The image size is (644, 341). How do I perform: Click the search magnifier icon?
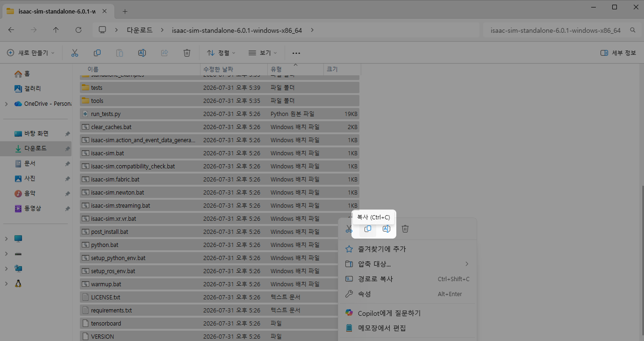click(633, 30)
